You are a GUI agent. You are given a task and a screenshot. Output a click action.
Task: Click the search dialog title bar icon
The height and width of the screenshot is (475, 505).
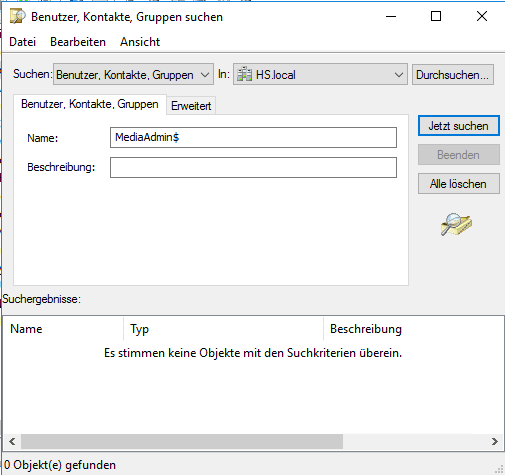17,16
